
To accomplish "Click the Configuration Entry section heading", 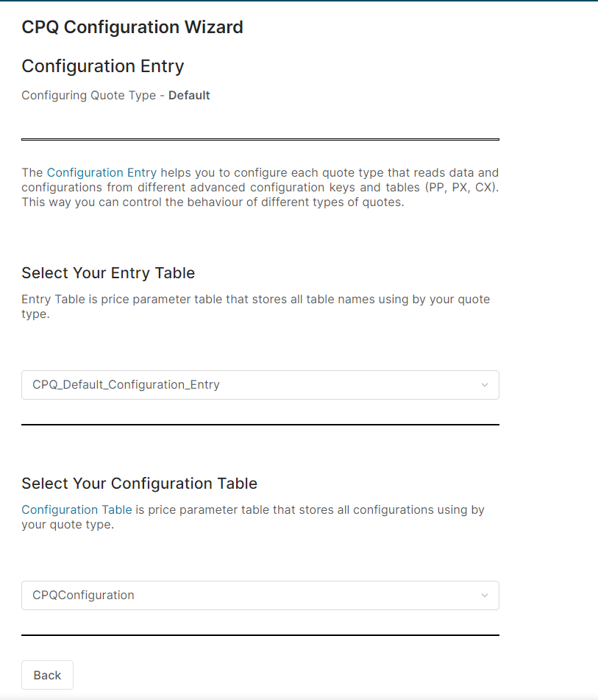I will [x=103, y=66].
